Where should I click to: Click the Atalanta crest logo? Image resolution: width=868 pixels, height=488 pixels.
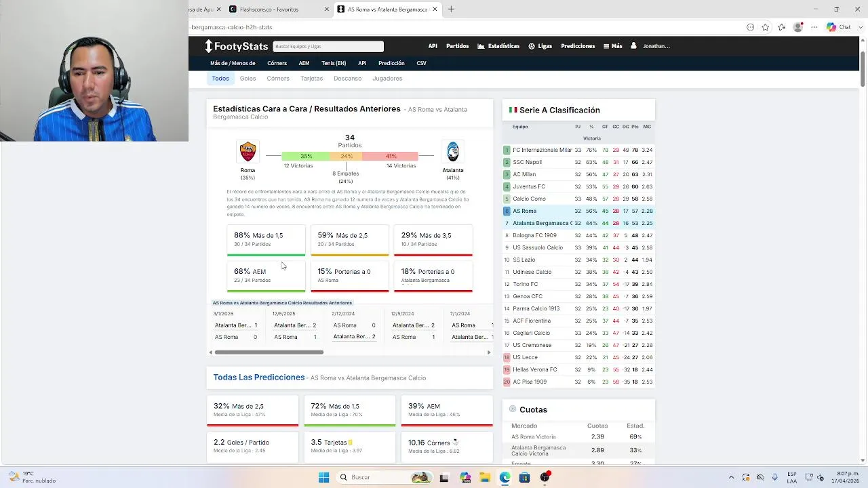pyautogui.click(x=453, y=151)
